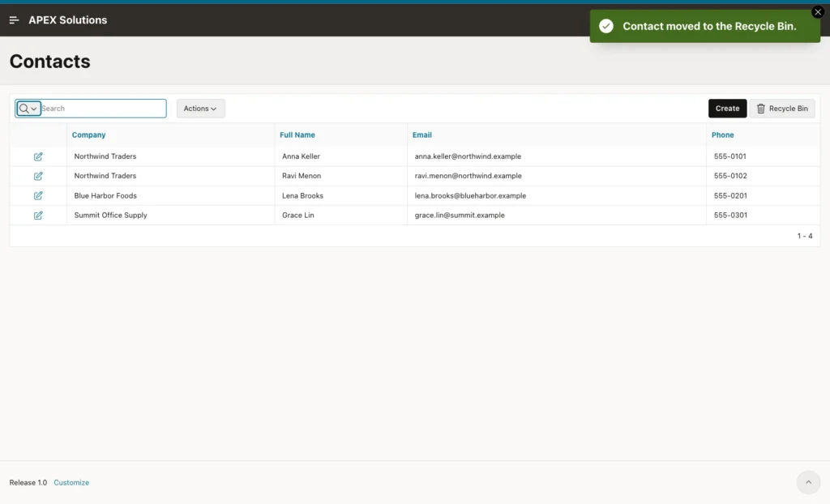The width and height of the screenshot is (830, 504).
Task: Sort by the Company column header
Action: pyautogui.click(x=88, y=135)
